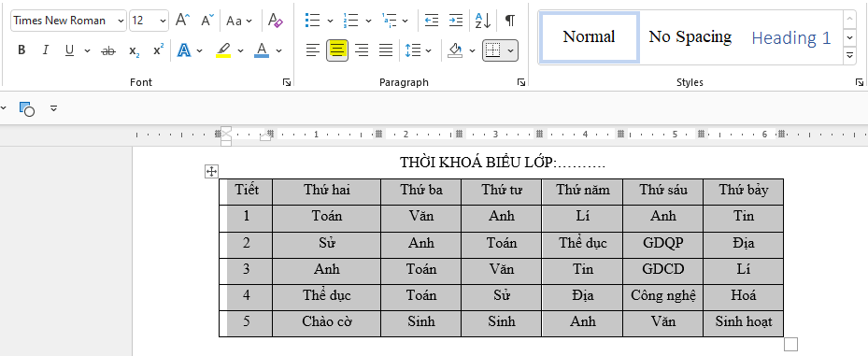Image resolution: width=868 pixels, height=356 pixels.
Task: Toggle Show/Hide paragraph marks
Action: 510,21
